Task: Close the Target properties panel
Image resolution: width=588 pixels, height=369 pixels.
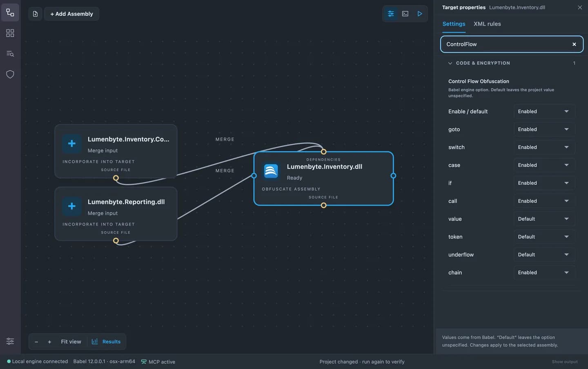Action: coord(580,7)
